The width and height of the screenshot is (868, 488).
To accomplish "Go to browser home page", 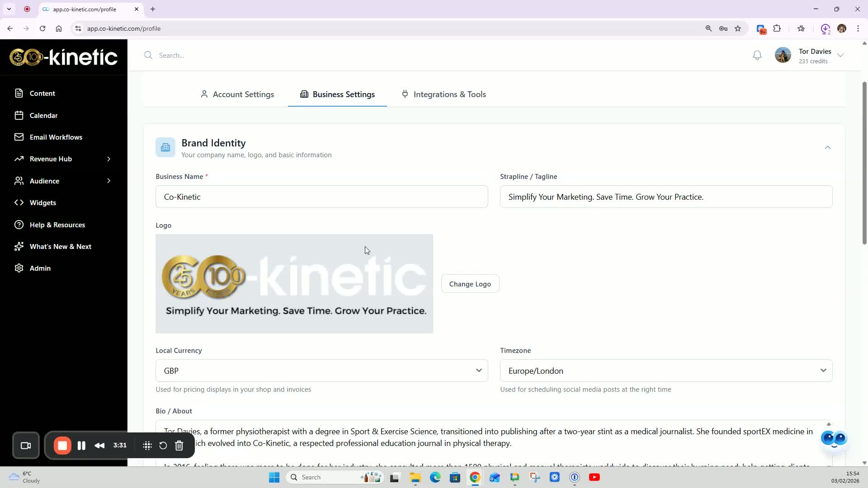I will coord(59,28).
